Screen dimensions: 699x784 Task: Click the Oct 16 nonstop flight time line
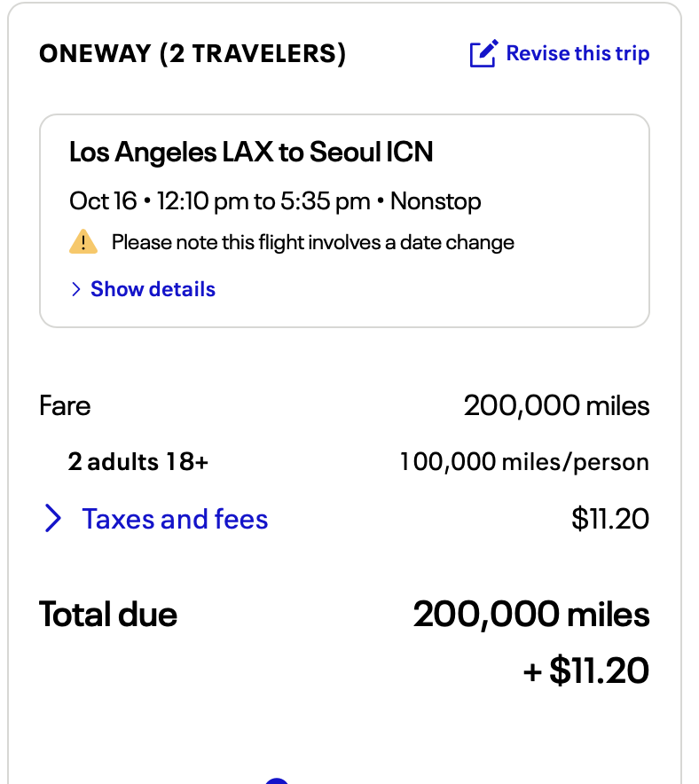[275, 201]
